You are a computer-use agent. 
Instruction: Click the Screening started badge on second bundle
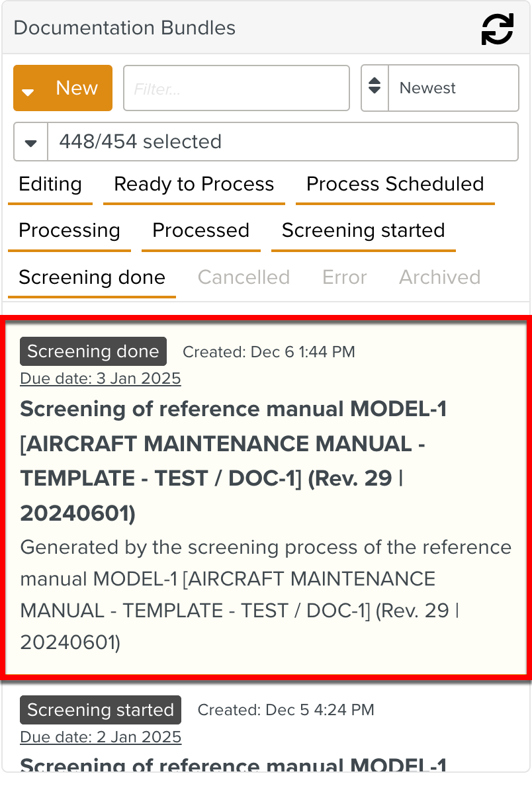point(101,711)
